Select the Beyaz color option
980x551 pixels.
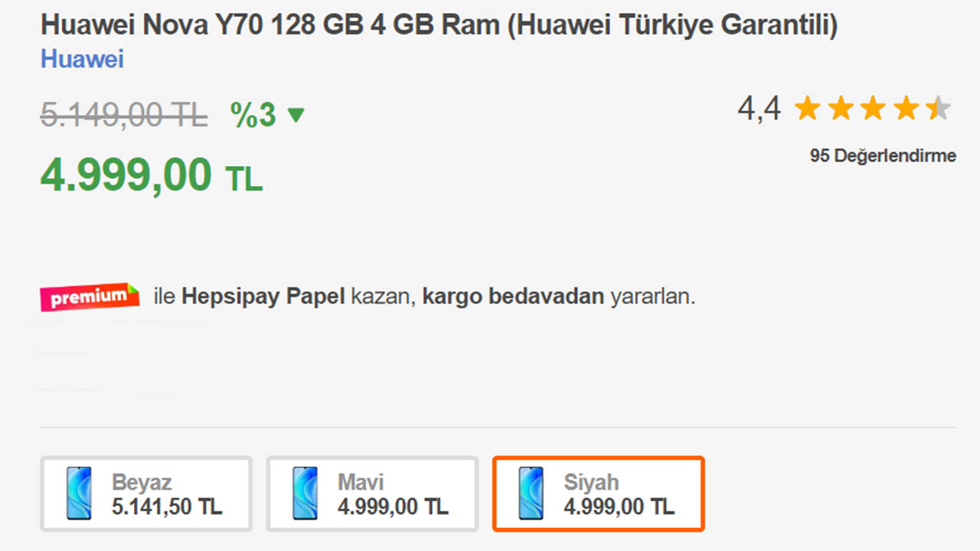(145, 493)
